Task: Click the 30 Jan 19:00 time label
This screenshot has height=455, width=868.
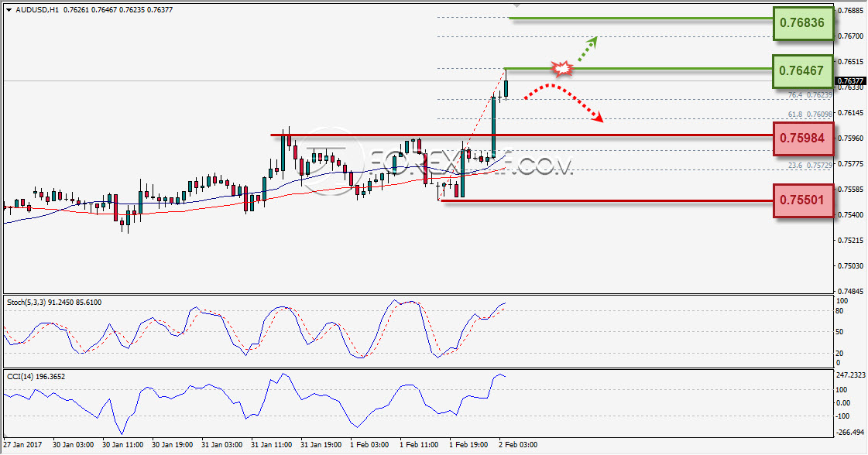Action: pyautogui.click(x=172, y=444)
